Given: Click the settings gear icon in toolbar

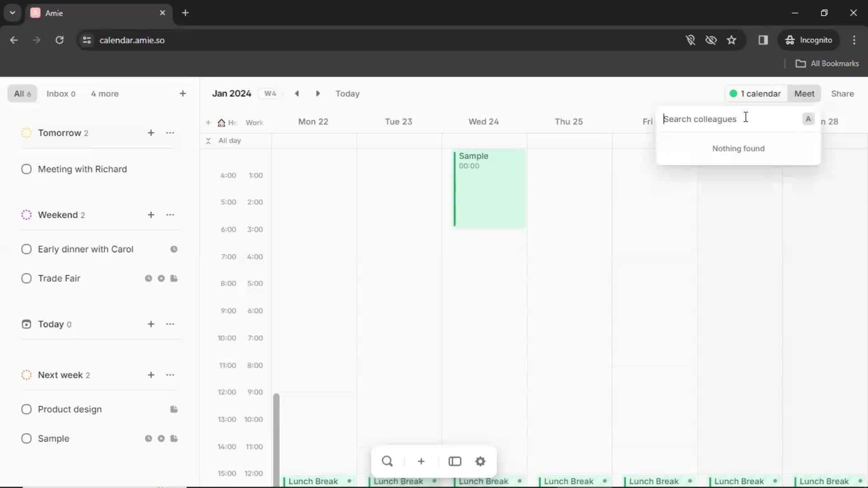Looking at the screenshot, I should [480, 462].
